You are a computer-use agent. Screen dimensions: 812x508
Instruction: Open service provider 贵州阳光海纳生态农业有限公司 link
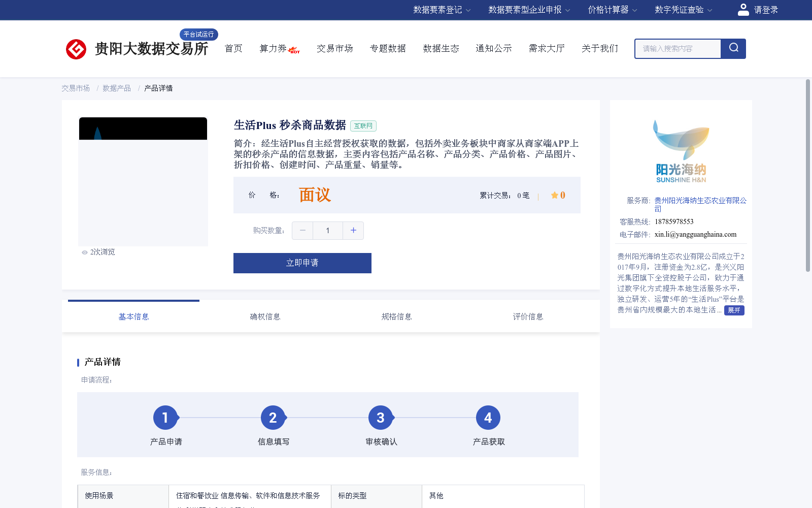pos(700,205)
